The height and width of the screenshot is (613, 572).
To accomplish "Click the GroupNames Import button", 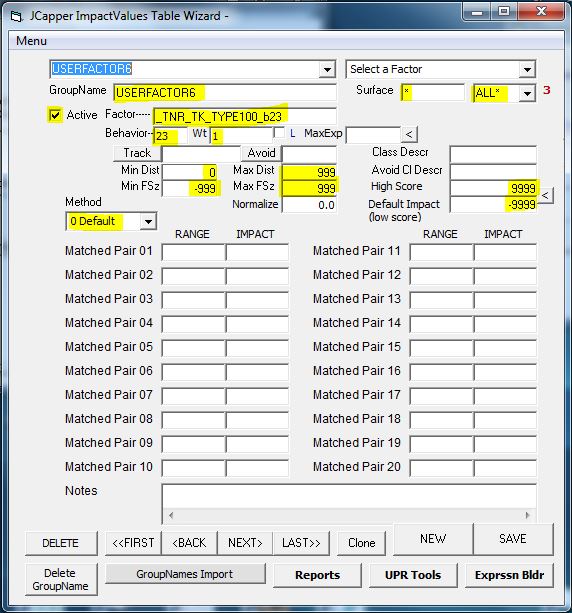I will pos(185,574).
